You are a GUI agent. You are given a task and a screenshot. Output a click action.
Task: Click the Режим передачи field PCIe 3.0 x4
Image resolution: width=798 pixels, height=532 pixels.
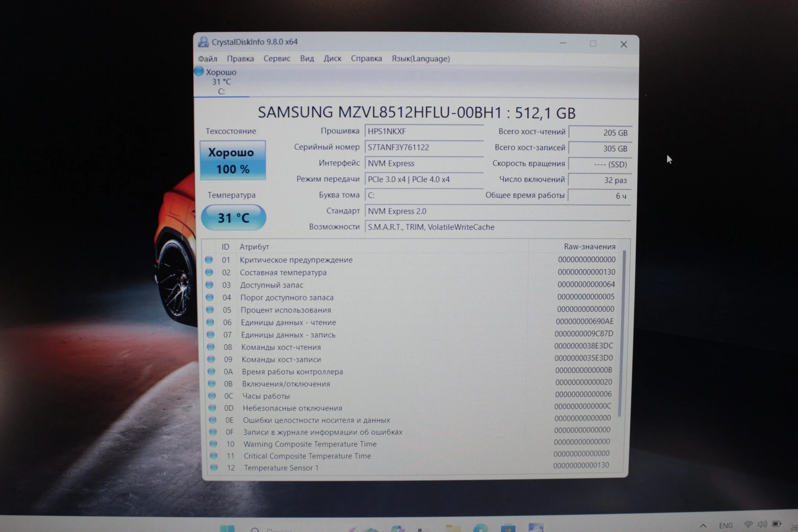(424, 179)
